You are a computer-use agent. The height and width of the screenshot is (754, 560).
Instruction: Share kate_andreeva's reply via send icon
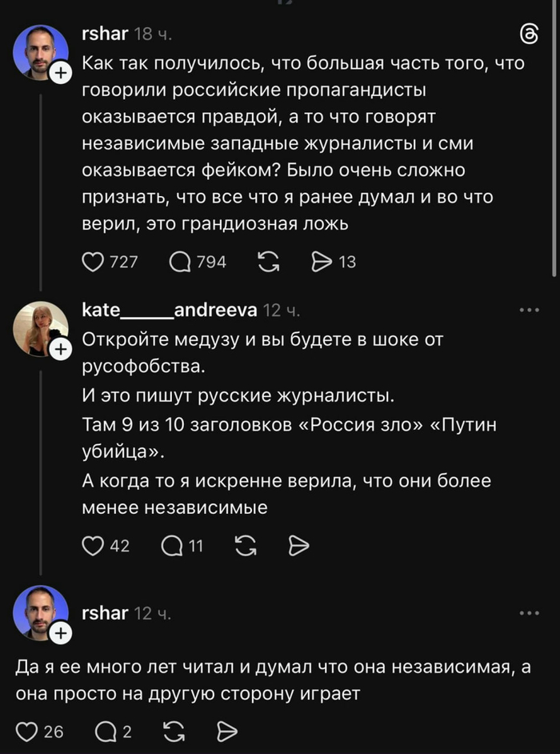click(298, 546)
